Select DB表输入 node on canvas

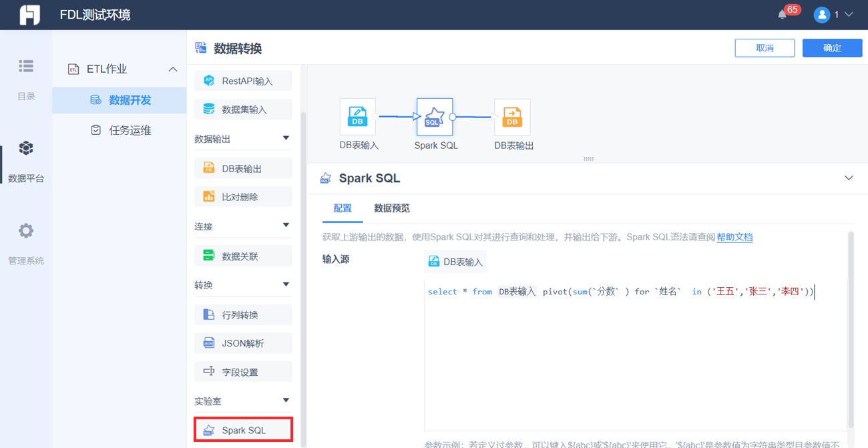pos(358,118)
